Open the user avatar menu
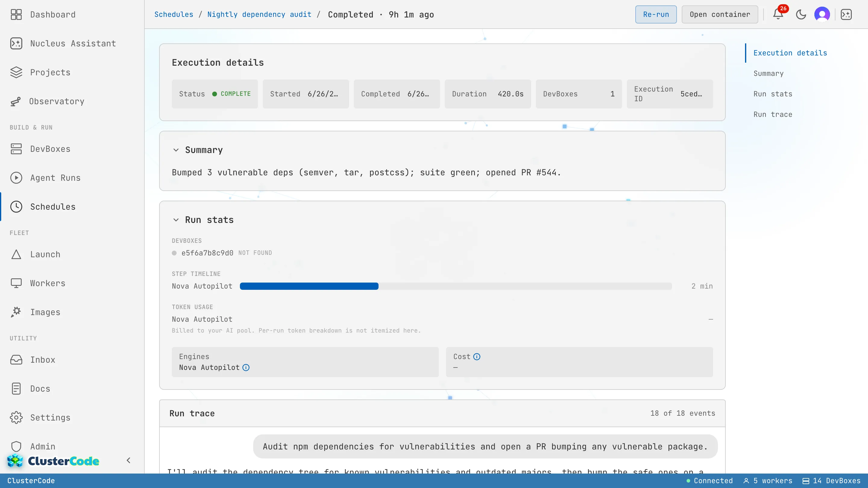This screenshot has height=488, width=868. point(822,14)
